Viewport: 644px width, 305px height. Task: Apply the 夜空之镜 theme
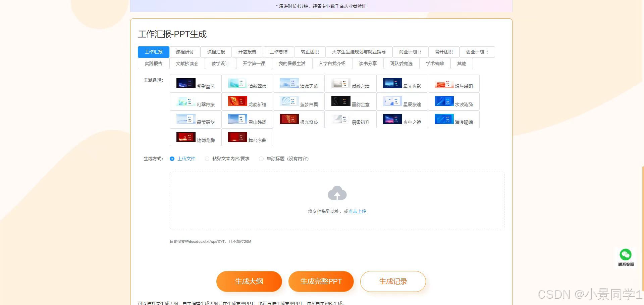point(402,119)
